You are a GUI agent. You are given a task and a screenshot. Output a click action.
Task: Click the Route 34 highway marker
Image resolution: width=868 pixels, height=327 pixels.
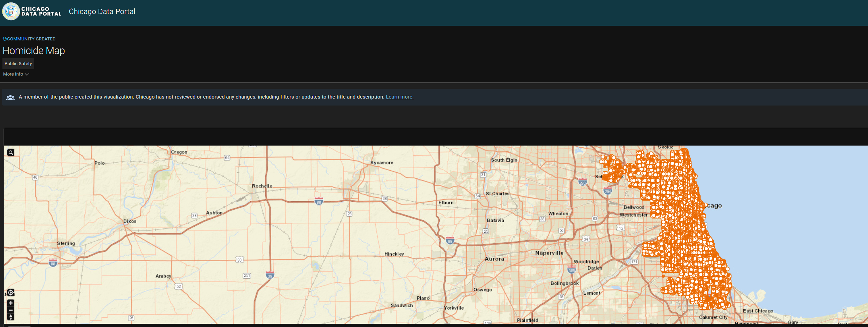586,239
